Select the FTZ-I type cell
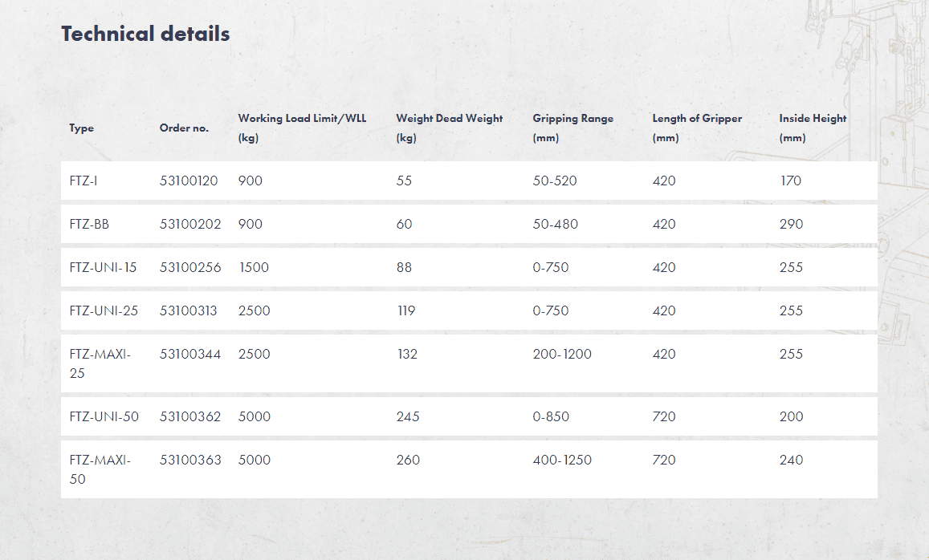929x560 pixels. tap(84, 181)
